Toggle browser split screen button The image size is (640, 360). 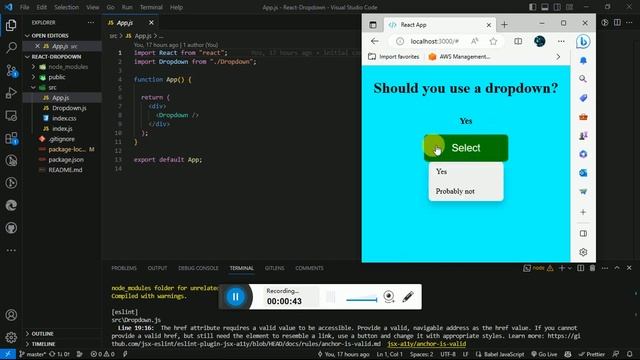(518, 41)
